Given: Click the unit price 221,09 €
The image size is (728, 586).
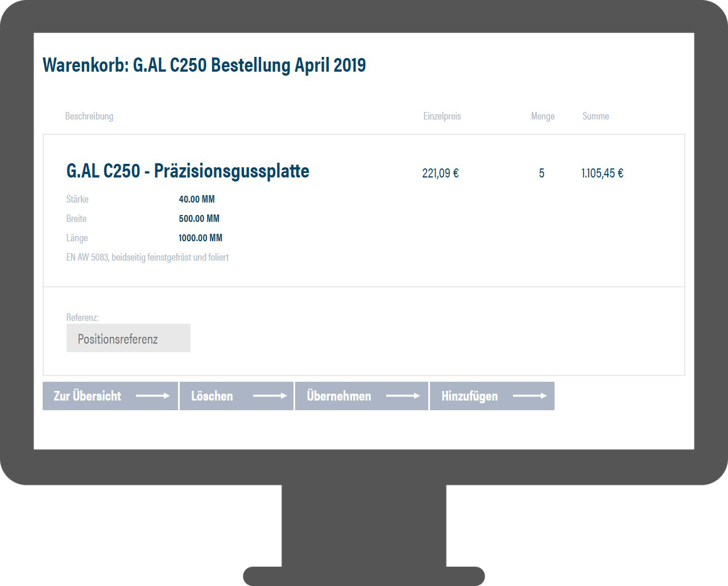Looking at the screenshot, I should click(440, 173).
